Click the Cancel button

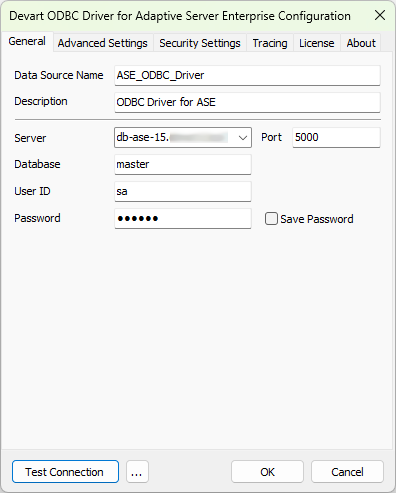coord(347,472)
